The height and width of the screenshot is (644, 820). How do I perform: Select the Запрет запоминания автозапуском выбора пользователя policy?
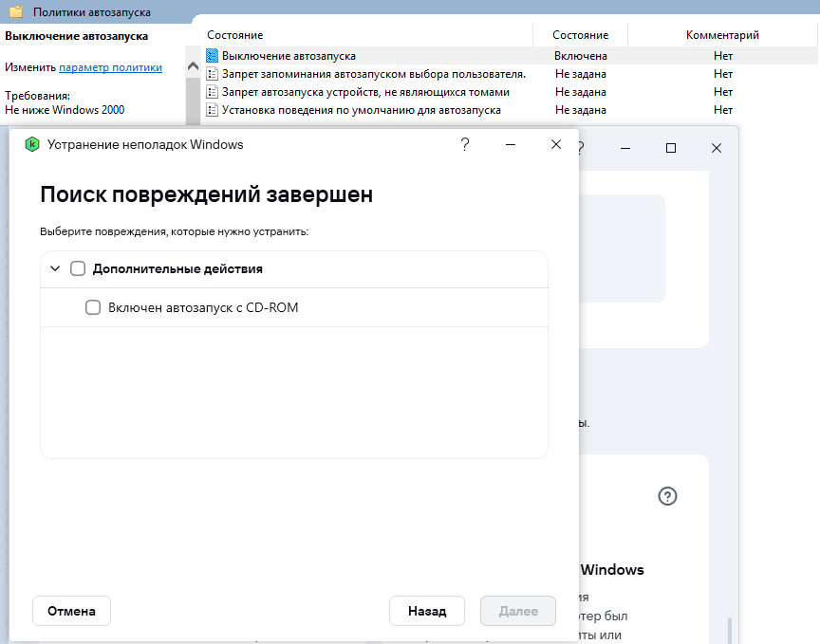(374, 74)
